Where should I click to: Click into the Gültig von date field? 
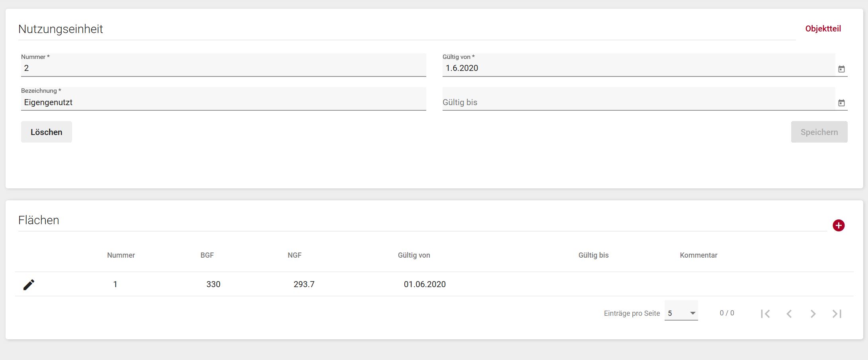click(637, 68)
